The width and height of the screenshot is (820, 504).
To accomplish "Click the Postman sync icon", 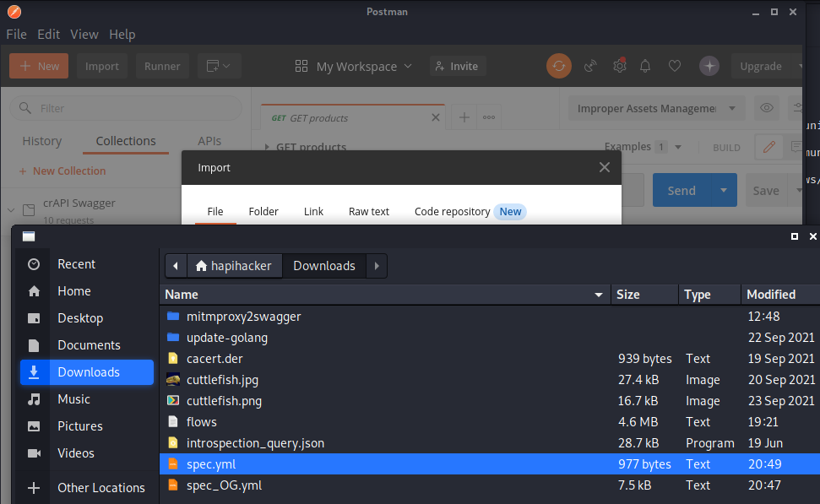I will click(x=558, y=66).
